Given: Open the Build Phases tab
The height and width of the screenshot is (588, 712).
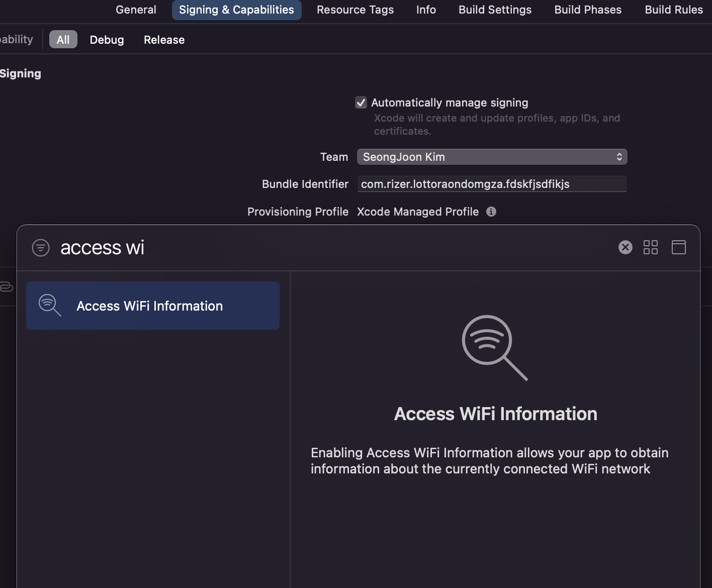Looking at the screenshot, I should [588, 10].
